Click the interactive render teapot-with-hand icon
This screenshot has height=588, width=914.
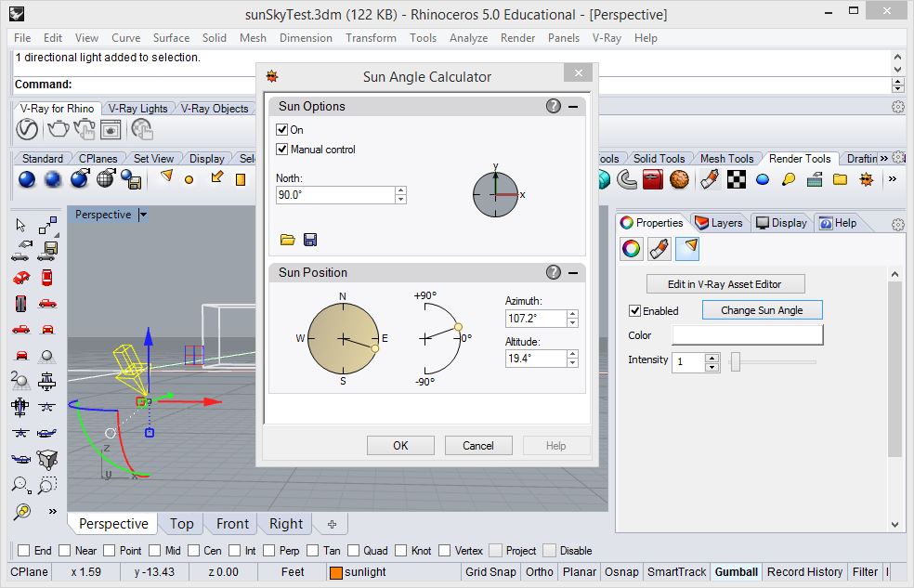point(85,129)
